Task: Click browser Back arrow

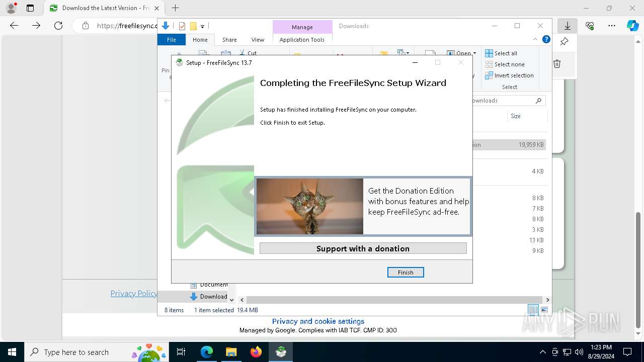Action: pos(14,26)
